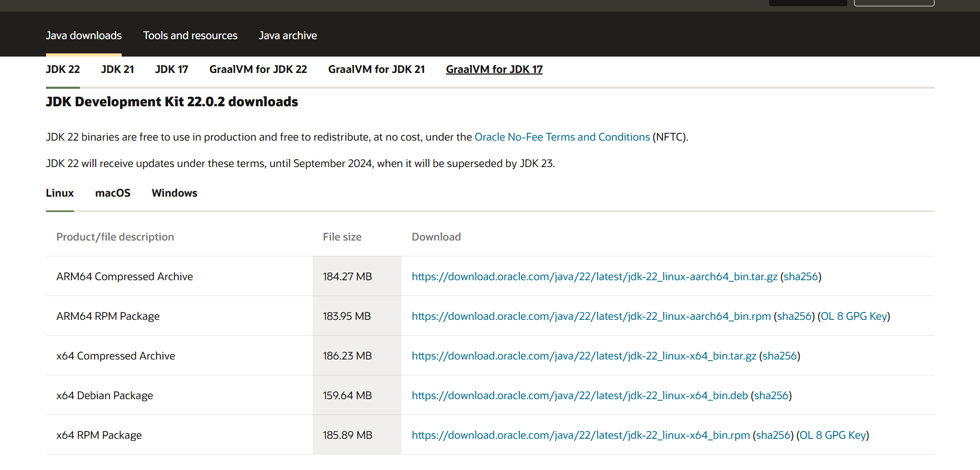Open the Java downloads tab

click(84, 35)
